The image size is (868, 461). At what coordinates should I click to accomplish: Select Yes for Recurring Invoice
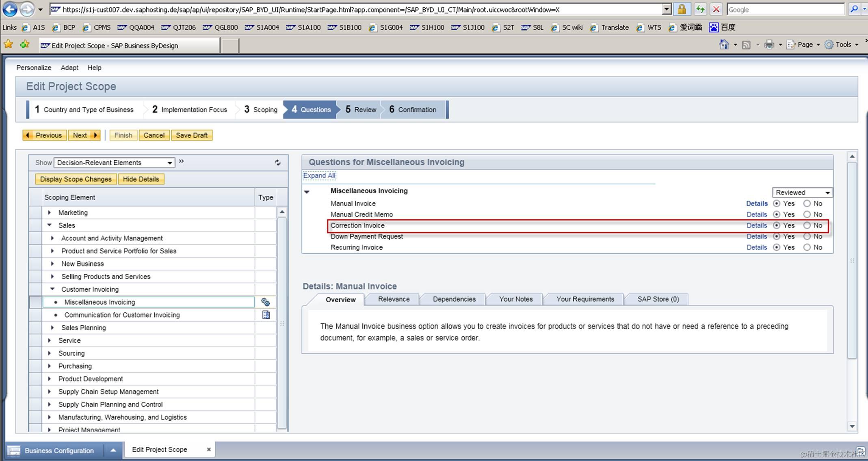coord(777,247)
